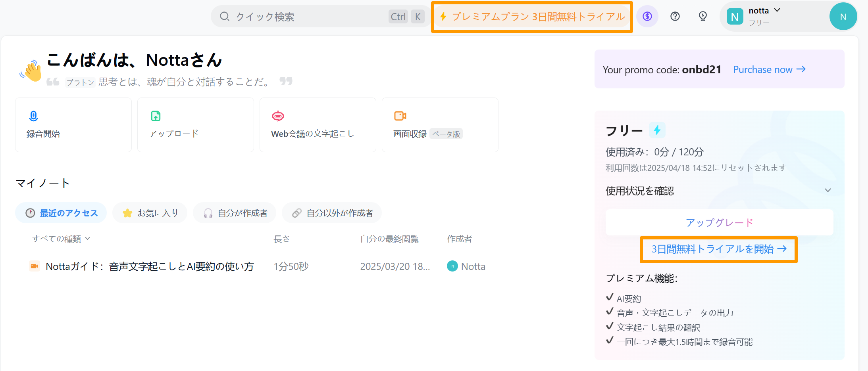Open Web会議の文字起こし card
This screenshot has width=868, height=371.
(x=318, y=125)
